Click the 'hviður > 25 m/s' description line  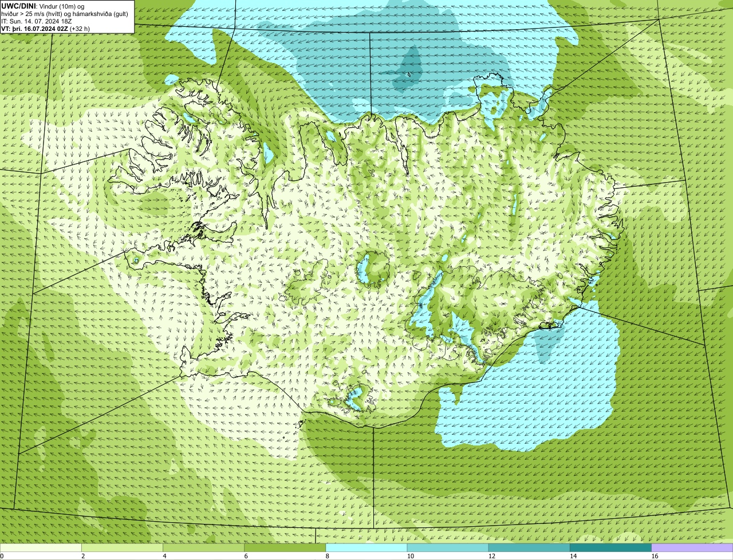[65, 13]
